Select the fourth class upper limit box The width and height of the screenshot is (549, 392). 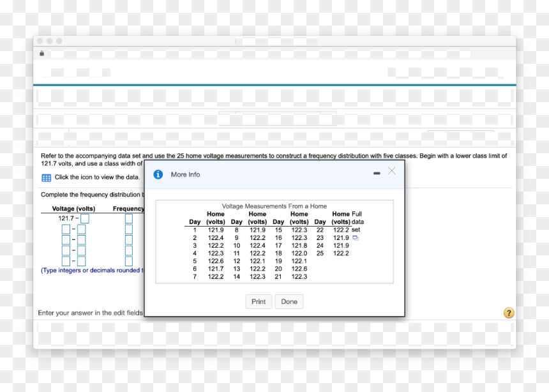click(81, 250)
